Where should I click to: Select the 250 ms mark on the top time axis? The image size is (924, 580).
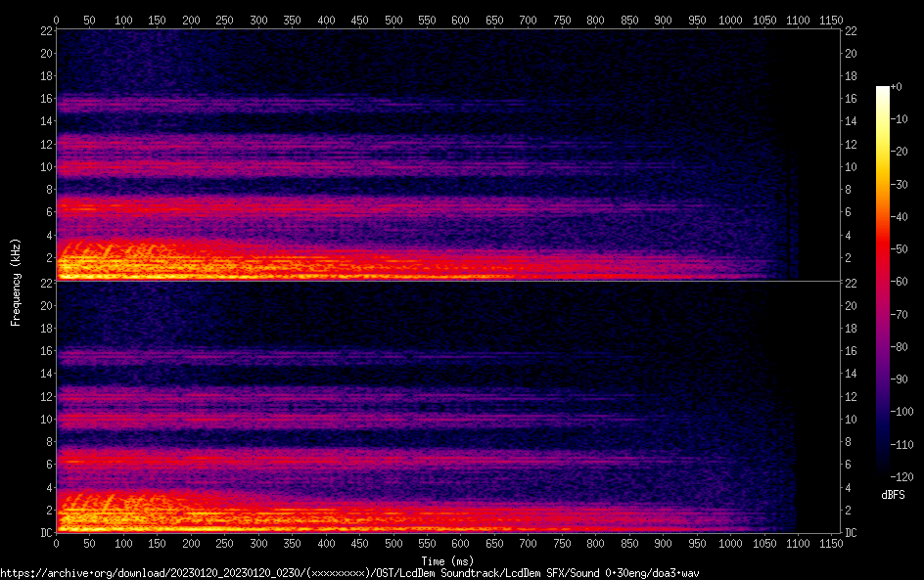click(x=224, y=19)
